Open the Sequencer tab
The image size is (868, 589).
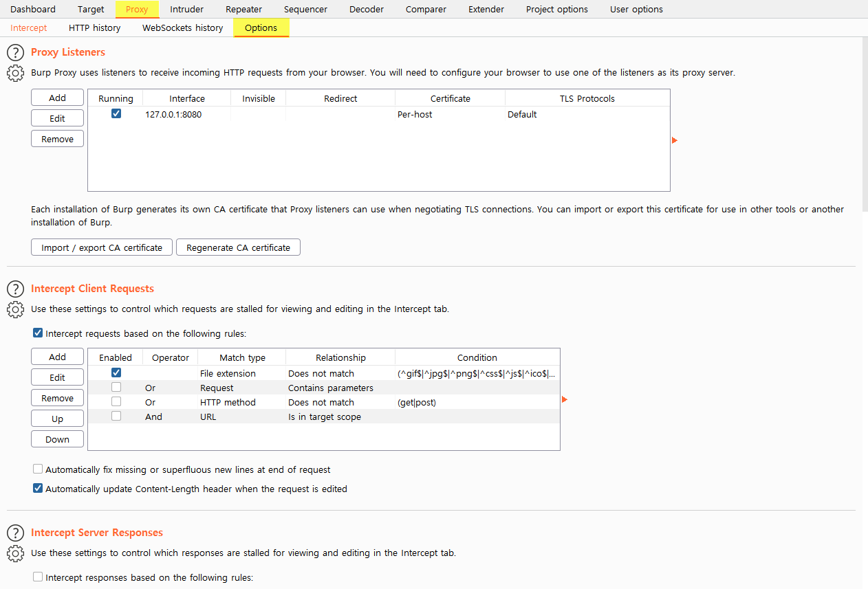coord(305,9)
